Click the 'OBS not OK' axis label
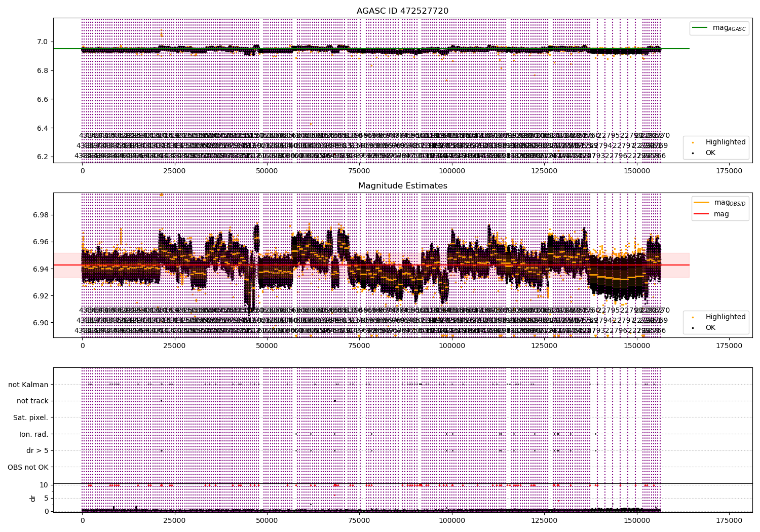Viewport: 760px width, 532px height. pyautogui.click(x=28, y=467)
